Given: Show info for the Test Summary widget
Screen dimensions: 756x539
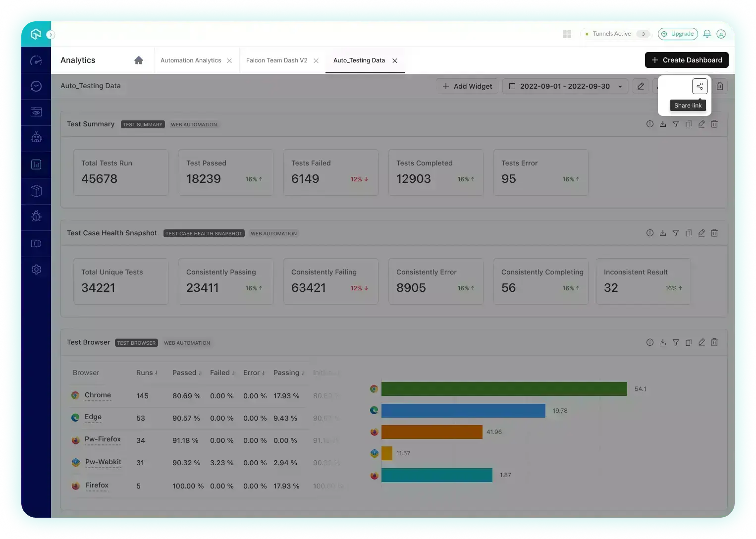Looking at the screenshot, I should [650, 124].
